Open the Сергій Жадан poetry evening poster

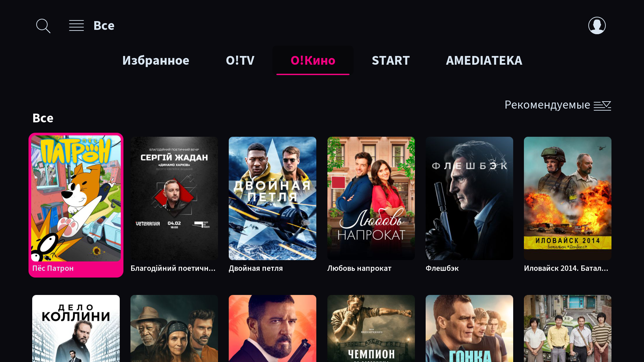coord(174,198)
